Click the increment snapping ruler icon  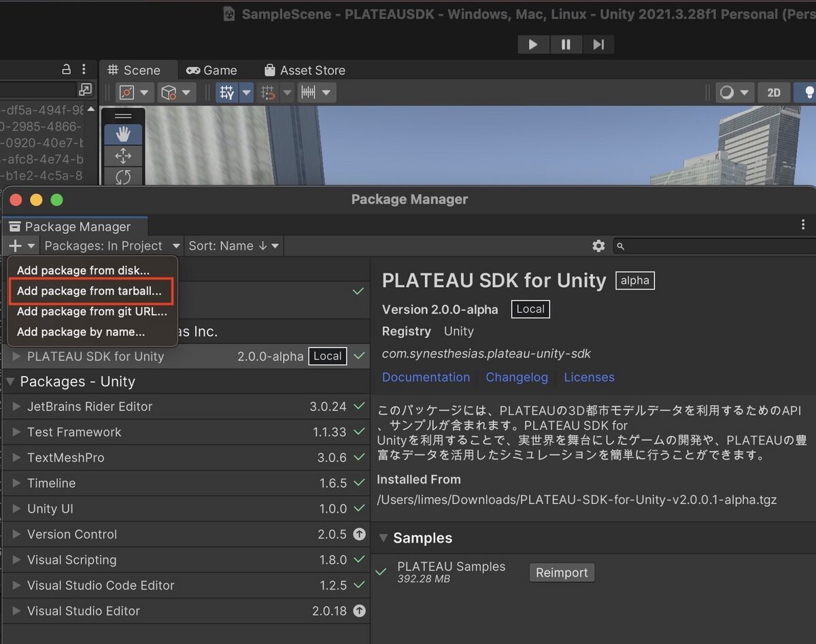tap(308, 92)
